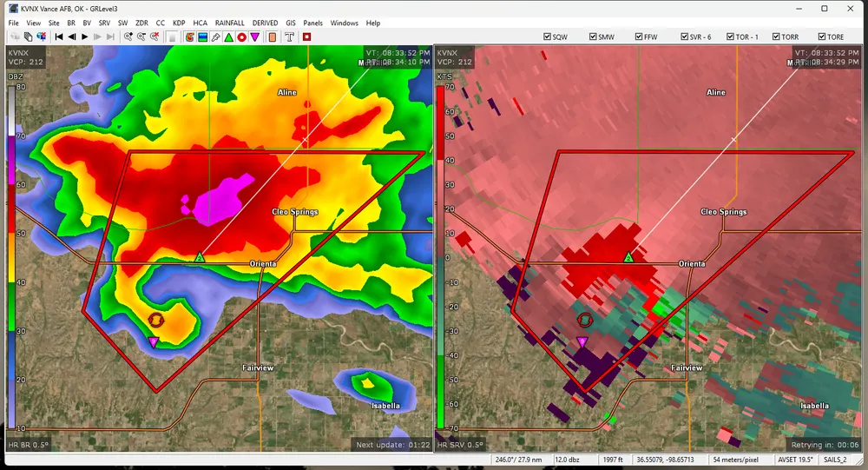Toggle the SMW checkbox
Viewport: 868px width, 470px height.
594,37
